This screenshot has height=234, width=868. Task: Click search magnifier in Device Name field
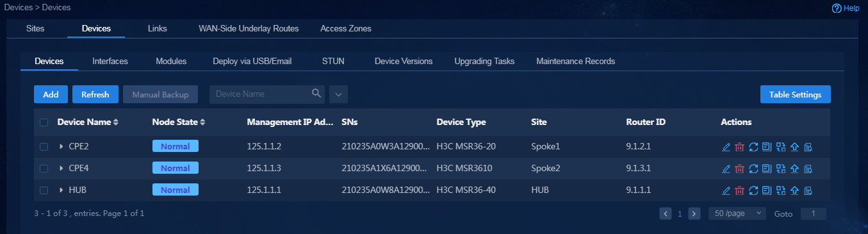coord(316,94)
